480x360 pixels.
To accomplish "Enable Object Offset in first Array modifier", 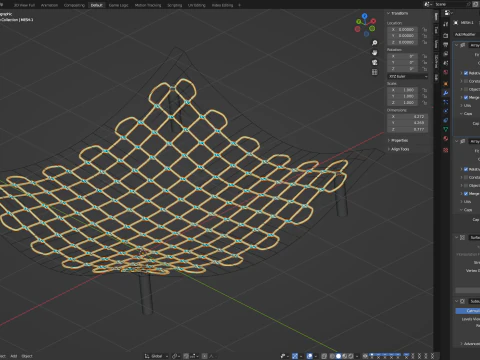I will (466, 89).
